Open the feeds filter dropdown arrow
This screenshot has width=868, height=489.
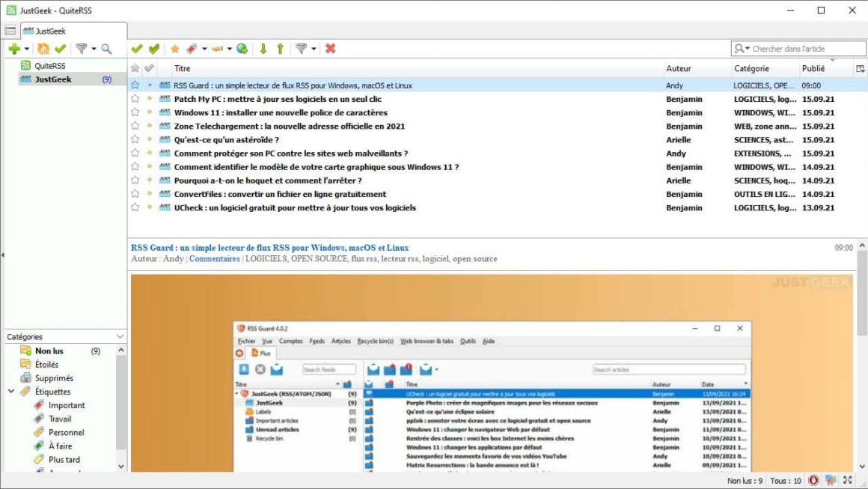pos(94,49)
